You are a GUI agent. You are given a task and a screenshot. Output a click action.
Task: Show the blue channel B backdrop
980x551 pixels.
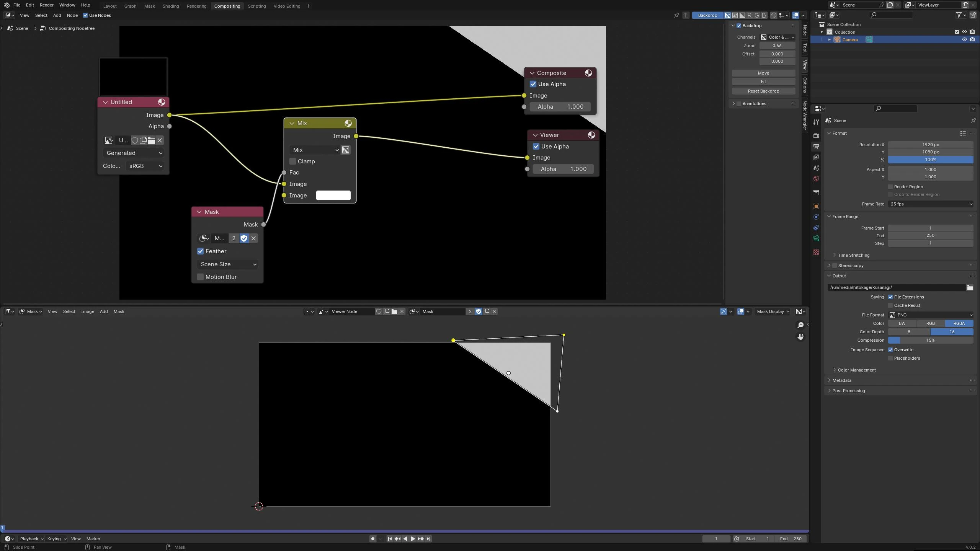(764, 15)
